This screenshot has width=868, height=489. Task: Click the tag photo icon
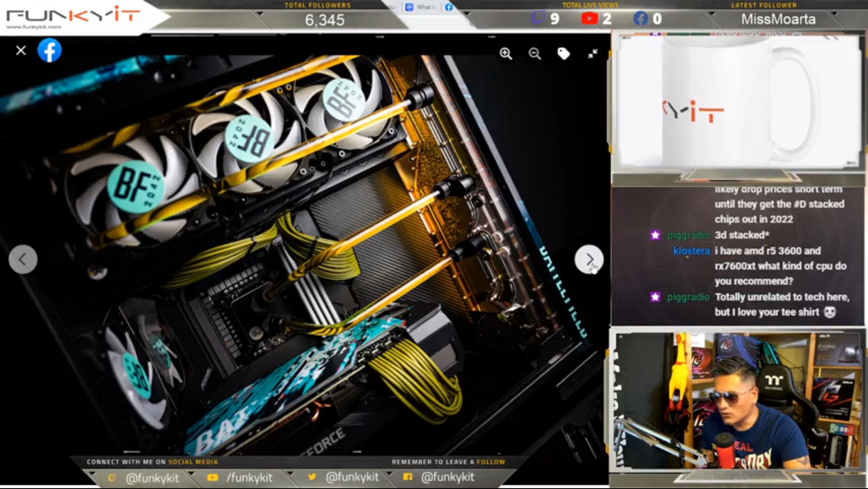(x=563, y=54)
